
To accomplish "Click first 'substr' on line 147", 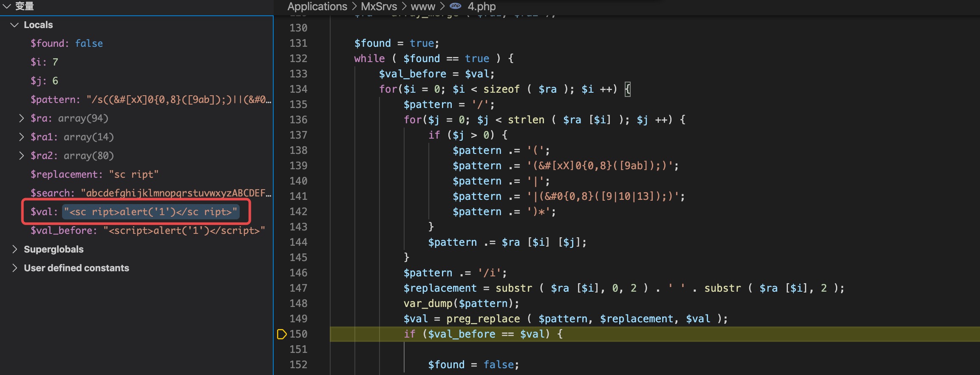I will 514,288.
